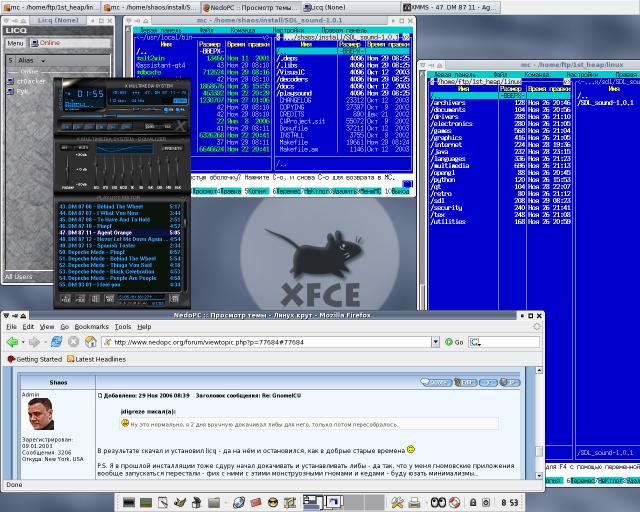Click the forum post Quote button

436,382
